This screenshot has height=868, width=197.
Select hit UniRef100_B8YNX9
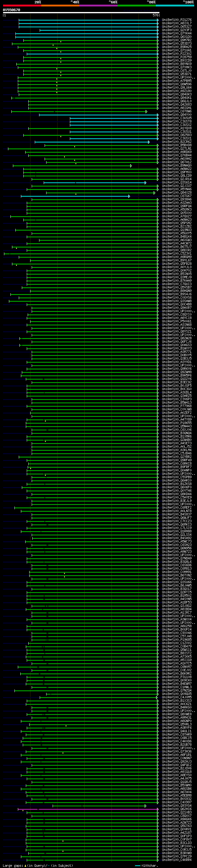click(x=176, y=64)
